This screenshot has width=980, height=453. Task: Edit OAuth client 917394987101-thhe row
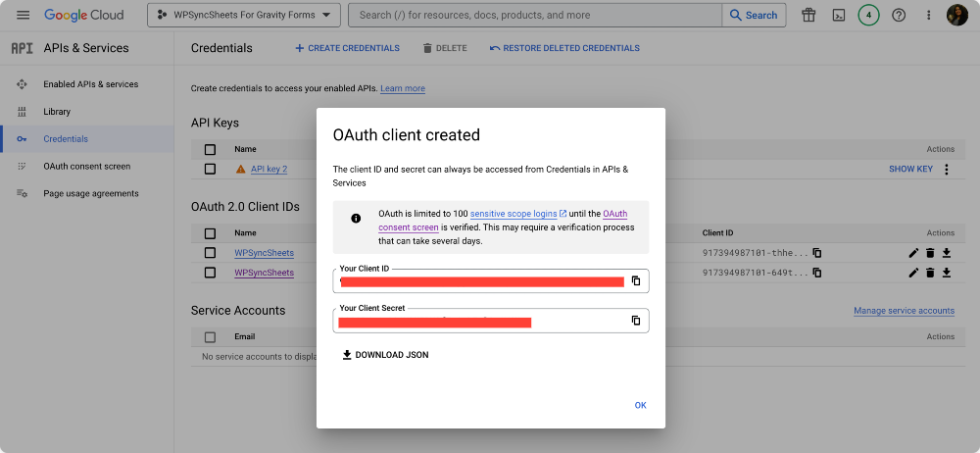pyautogui.click(x=913, y=253)
